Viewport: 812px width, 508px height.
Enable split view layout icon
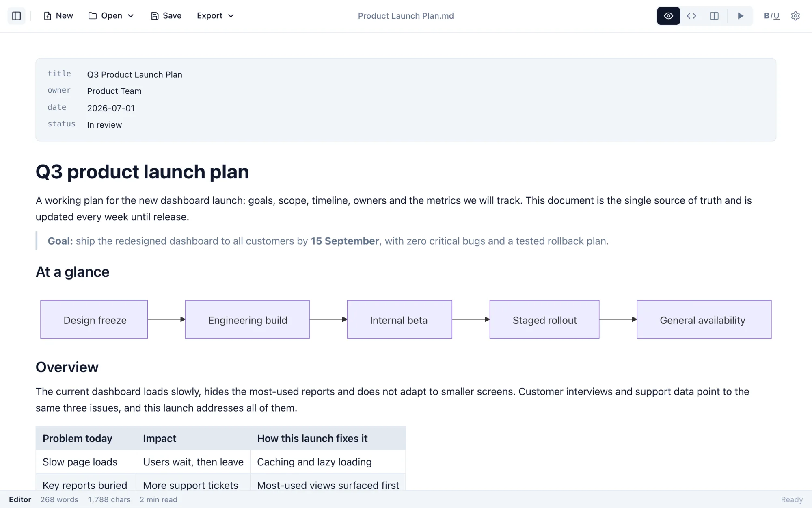click(714, 16)
